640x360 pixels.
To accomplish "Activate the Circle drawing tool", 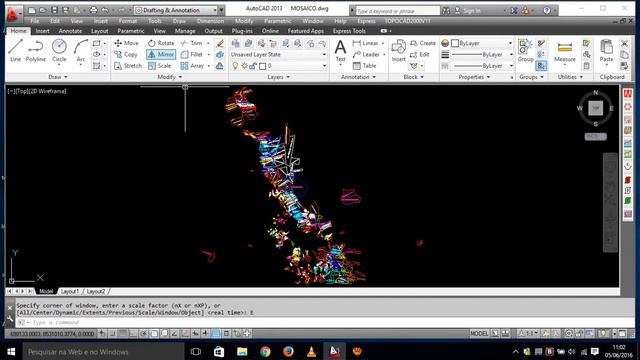I will [x=59, y=50].
